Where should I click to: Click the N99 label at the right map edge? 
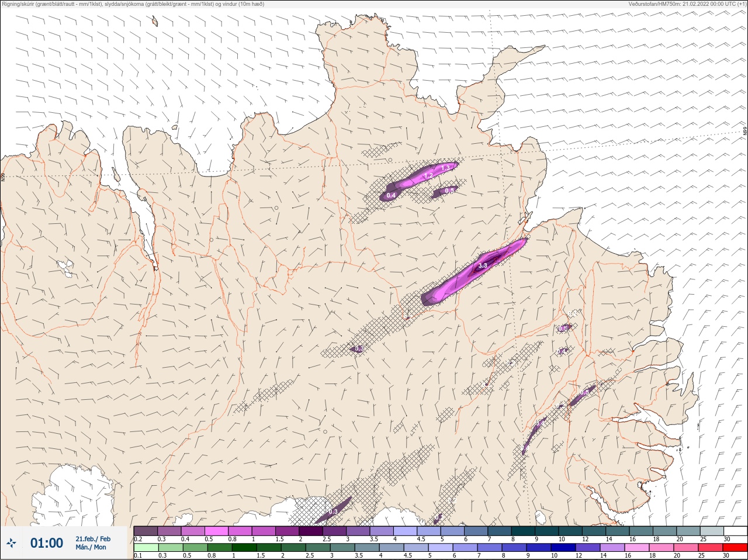pyautogui.click(x=745, y=132)
